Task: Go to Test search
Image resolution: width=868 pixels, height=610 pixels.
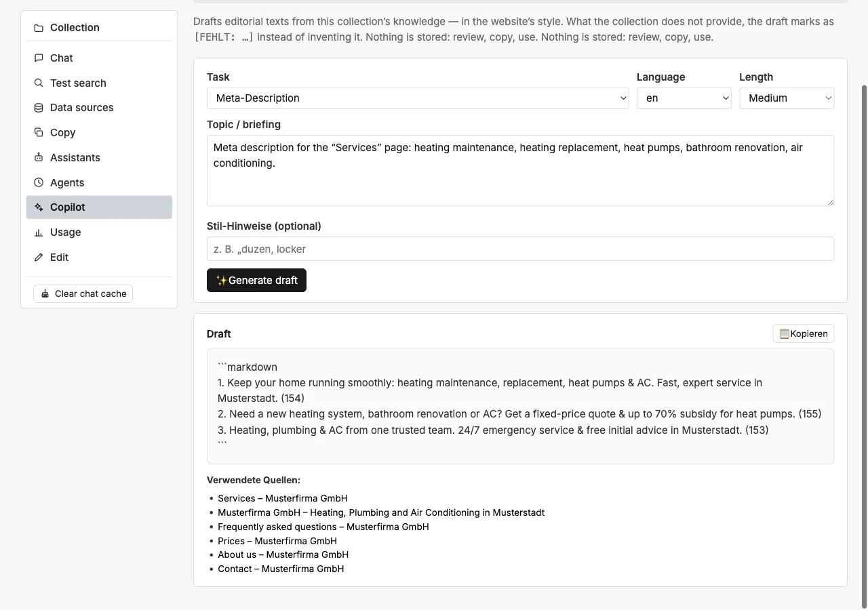Action: tap(99, 83)
